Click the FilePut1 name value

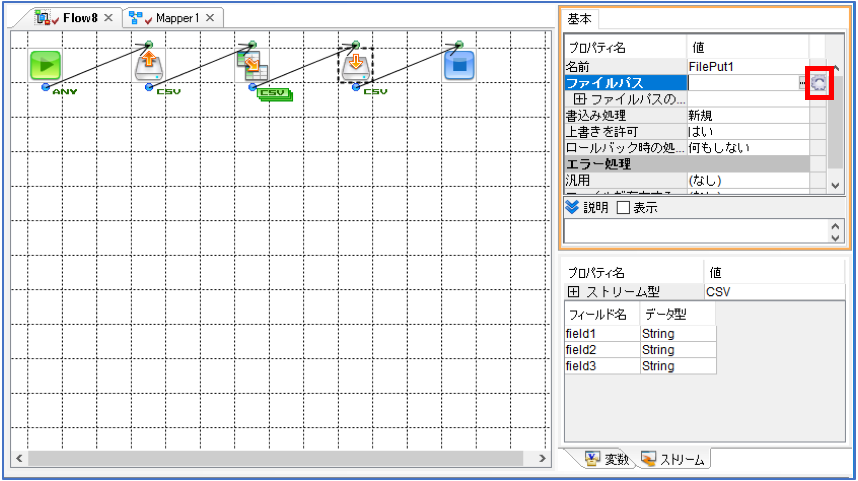pyautogui.click(x=711, y=67)
